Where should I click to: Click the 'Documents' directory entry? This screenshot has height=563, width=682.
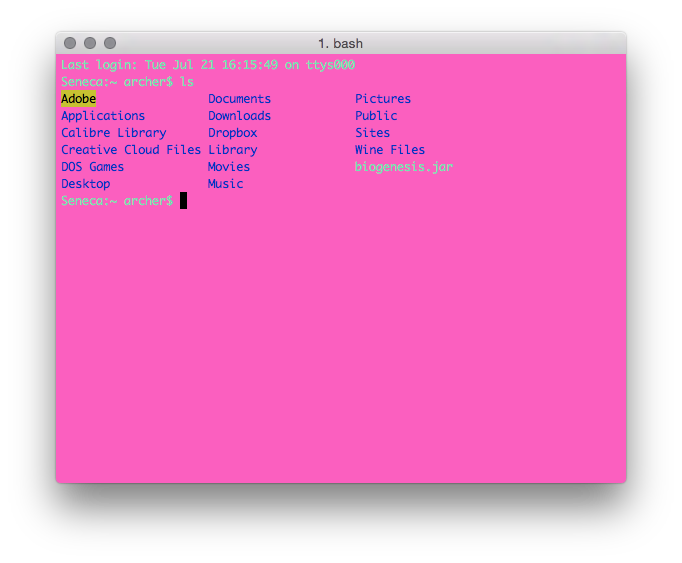coord(240,99)
